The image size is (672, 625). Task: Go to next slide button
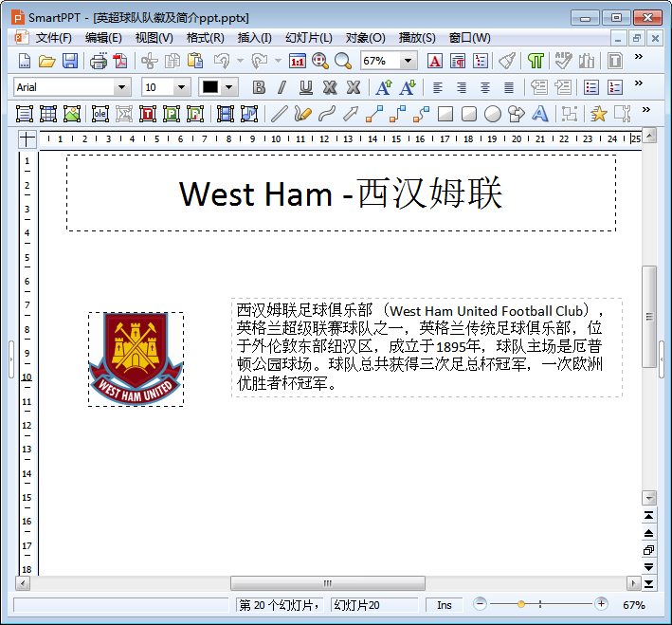coord(649,567)
